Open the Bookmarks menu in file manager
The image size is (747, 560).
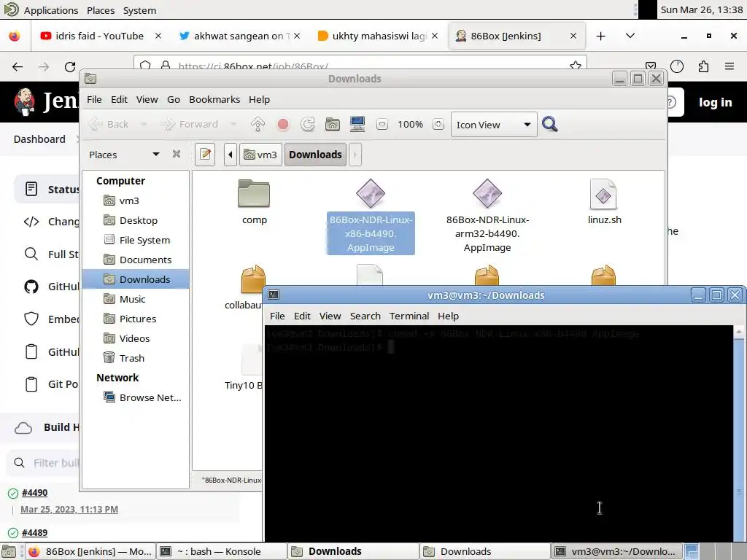214,99
